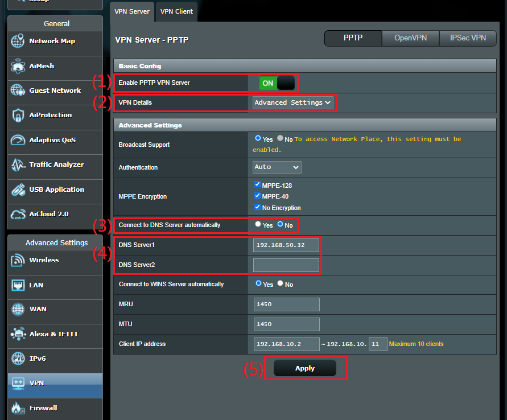
Task: Open Adaptive QoS gauge icon
Action: pos(18,140)
